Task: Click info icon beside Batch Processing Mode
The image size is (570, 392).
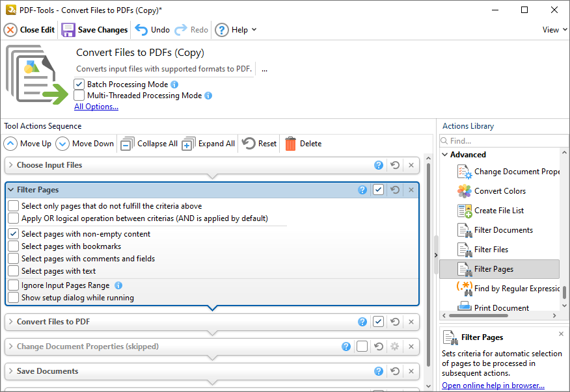Action: click(x=174, y=85)
